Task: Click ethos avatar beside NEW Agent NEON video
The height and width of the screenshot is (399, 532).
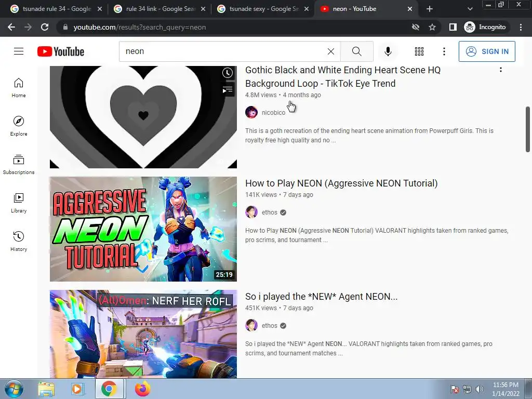Action: [x=251, y=325]
